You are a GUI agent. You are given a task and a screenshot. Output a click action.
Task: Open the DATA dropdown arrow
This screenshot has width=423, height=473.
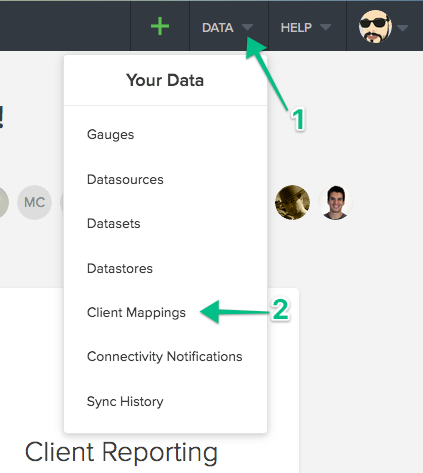coord(247,27)
